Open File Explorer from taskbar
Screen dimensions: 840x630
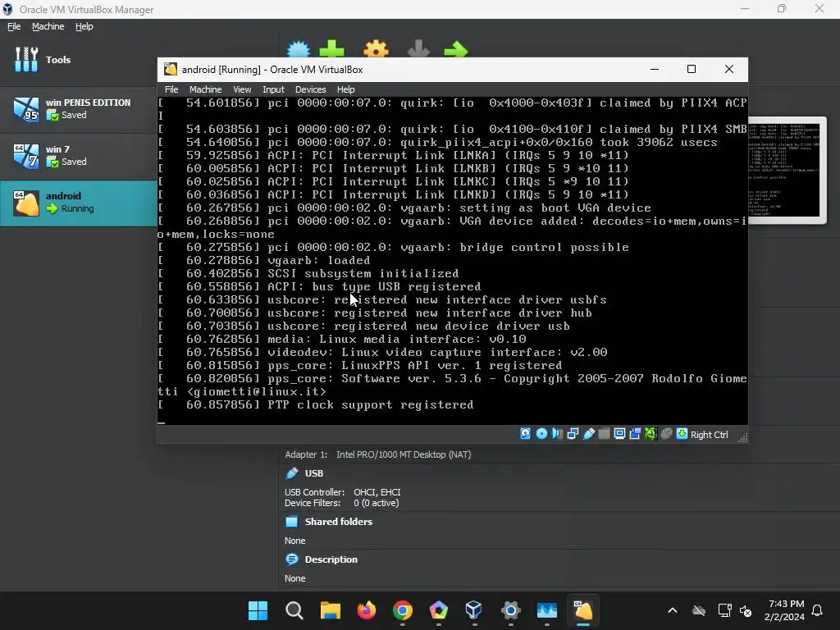(330, 610)
